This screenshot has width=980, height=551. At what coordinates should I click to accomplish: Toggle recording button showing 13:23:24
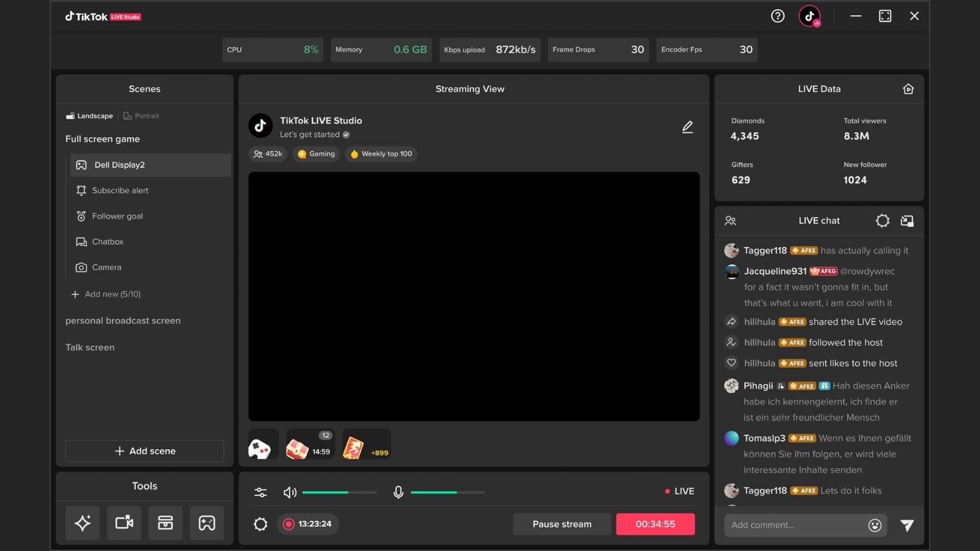pos(307,524)
